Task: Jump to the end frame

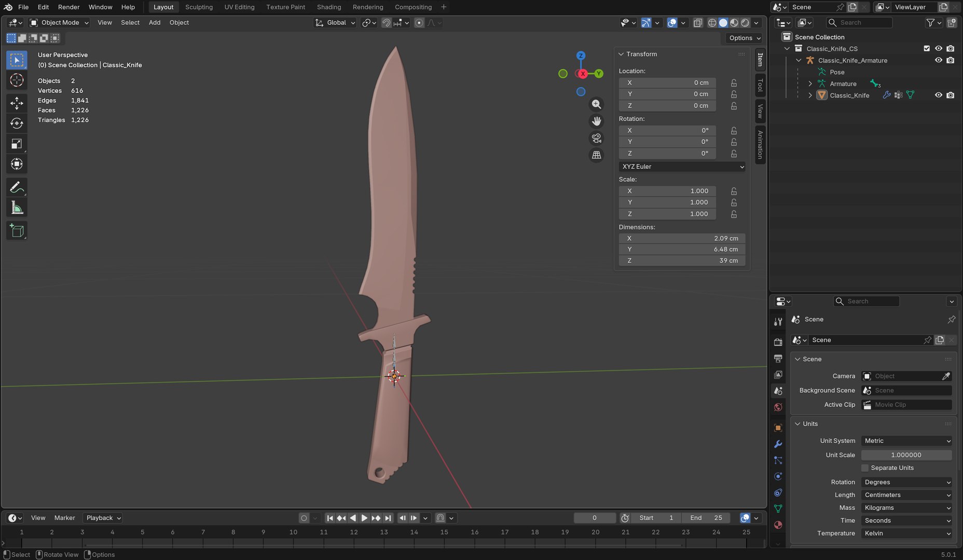Action: pos(388,518)
